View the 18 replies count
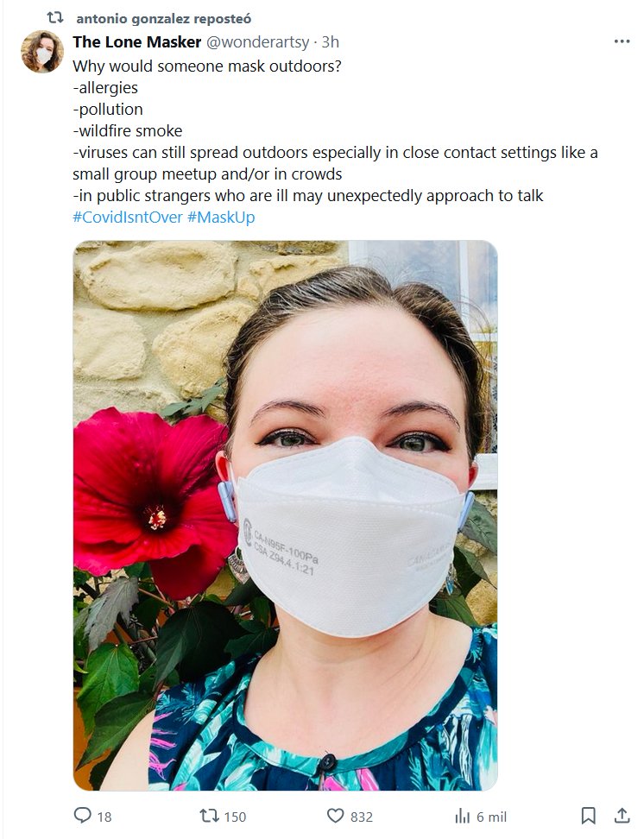The width and height of the screenshot is (644, 839). click(104, 817)
